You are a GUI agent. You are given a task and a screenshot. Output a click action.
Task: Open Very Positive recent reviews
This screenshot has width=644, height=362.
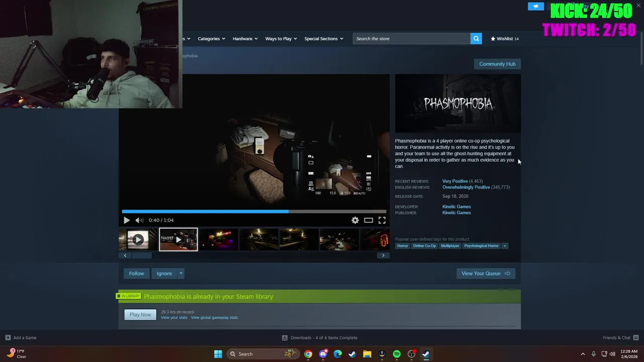pyautogui.click(x=455, y=181)
